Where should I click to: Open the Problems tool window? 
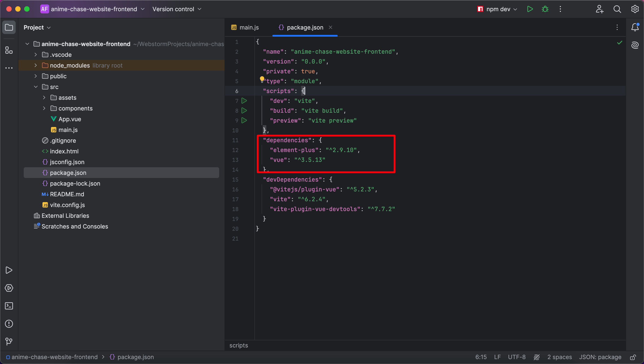(9, 324)
